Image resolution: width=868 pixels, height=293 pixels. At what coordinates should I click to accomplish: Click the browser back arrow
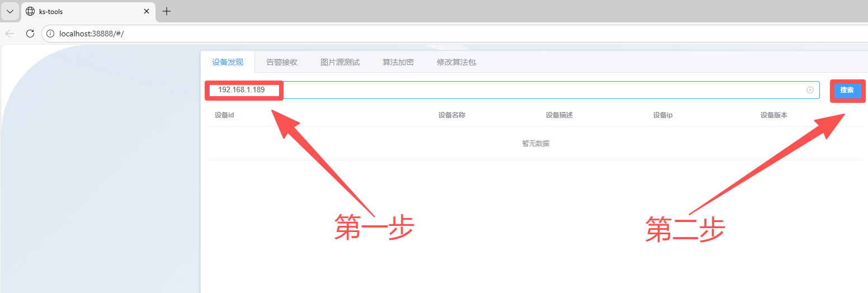pos(10,34)
